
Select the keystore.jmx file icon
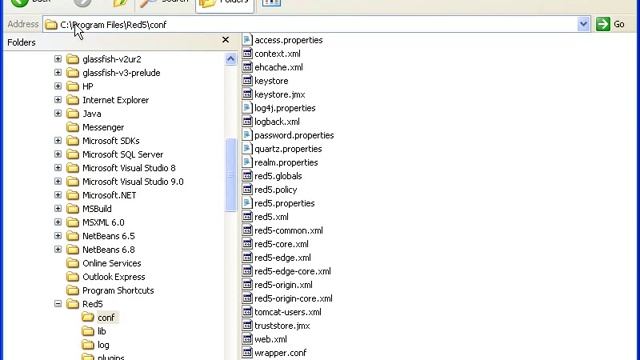[247, 94]
